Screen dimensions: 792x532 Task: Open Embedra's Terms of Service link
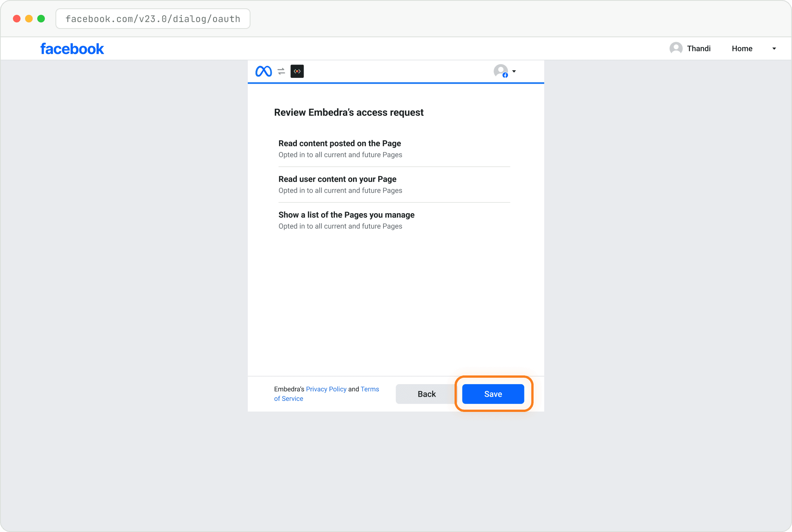point(326,394)
